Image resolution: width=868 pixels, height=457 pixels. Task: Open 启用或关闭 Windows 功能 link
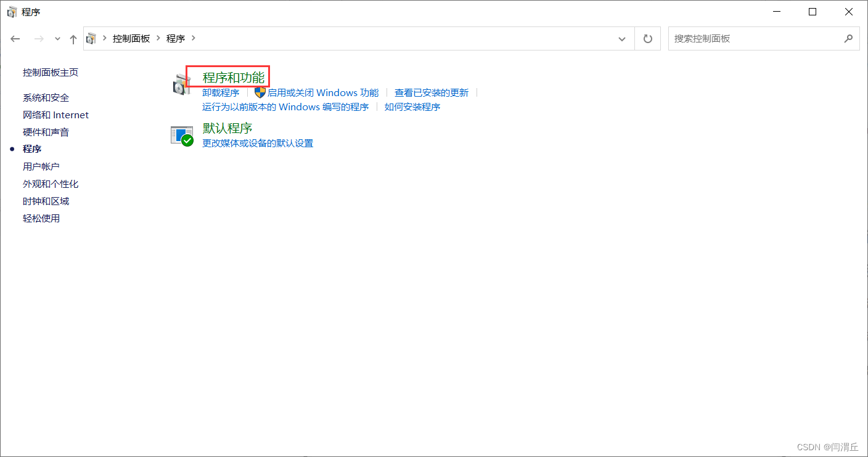click(x=323, y=92)
